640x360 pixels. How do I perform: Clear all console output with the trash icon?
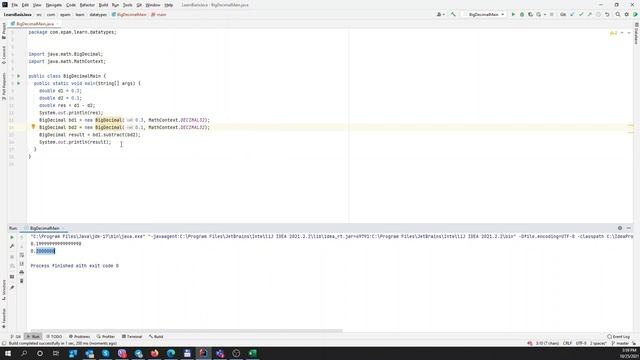[22, 281]
